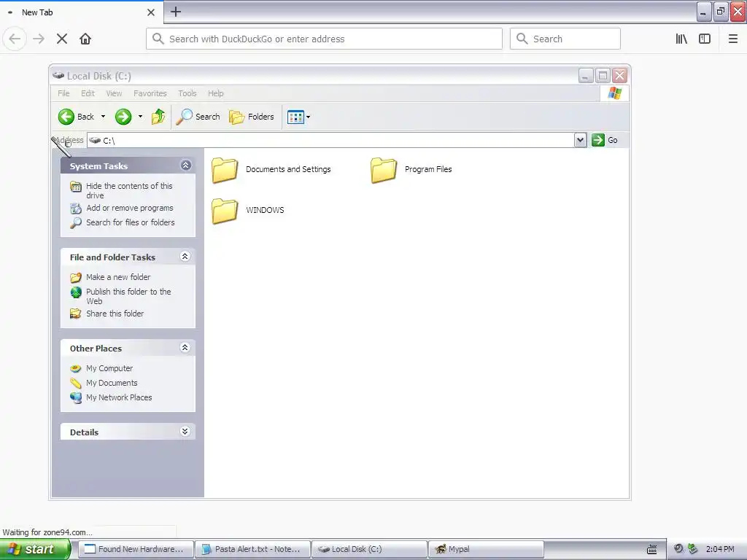Switch to Pasta Alert.txt Notepad taskbar item
747x560 pixels.
tap(252, 549)
